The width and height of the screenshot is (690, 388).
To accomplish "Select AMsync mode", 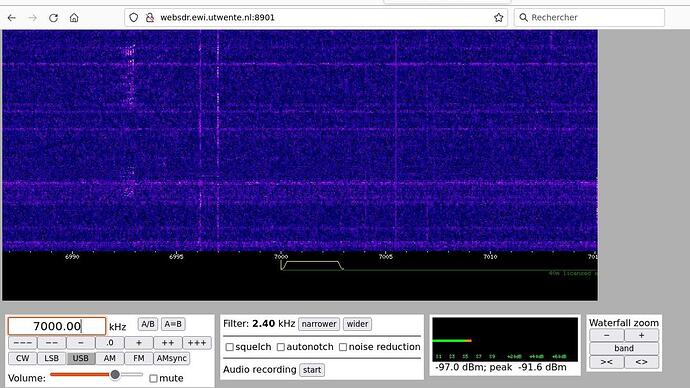I will (x=172, y=358).
